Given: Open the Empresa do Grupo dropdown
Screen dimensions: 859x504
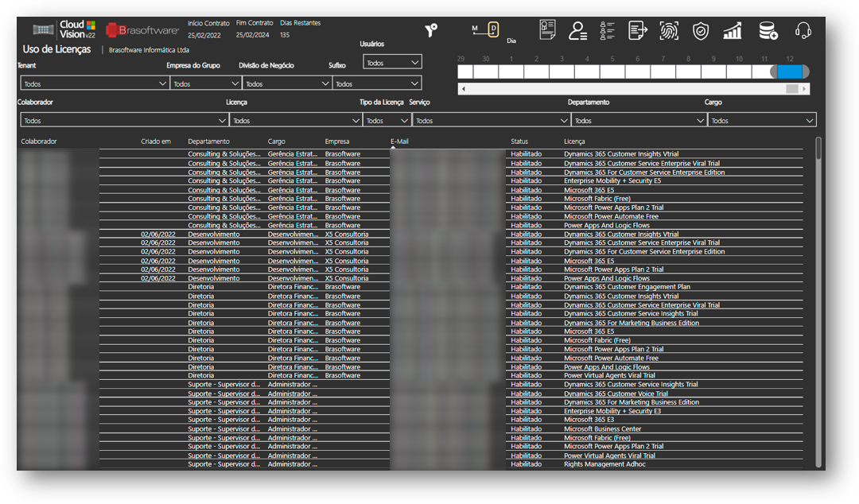Looking at the screenshot, I should click(x=205, y=83).
